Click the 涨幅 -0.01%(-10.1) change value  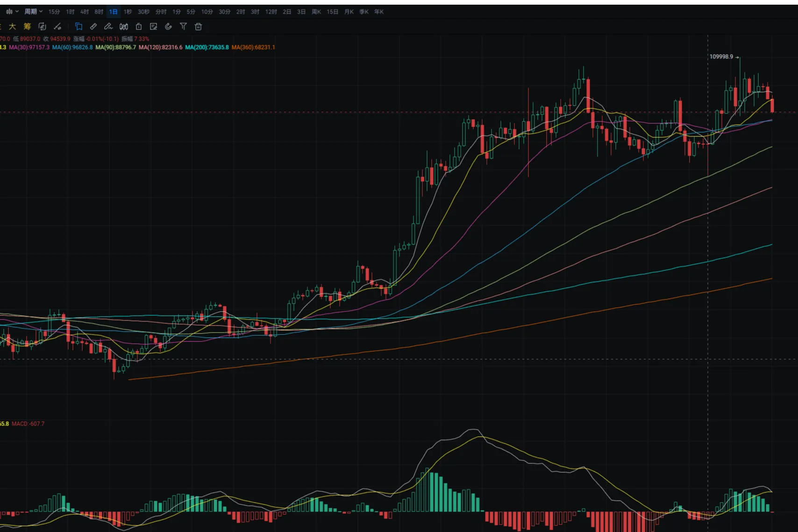(x=96, y=39)
